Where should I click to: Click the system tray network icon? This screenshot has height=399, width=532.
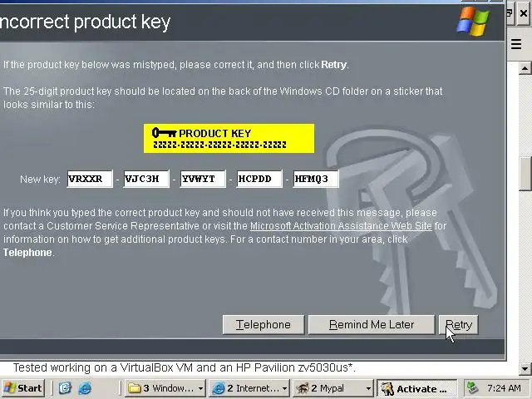pyautogui.click(x=472, y=388)
